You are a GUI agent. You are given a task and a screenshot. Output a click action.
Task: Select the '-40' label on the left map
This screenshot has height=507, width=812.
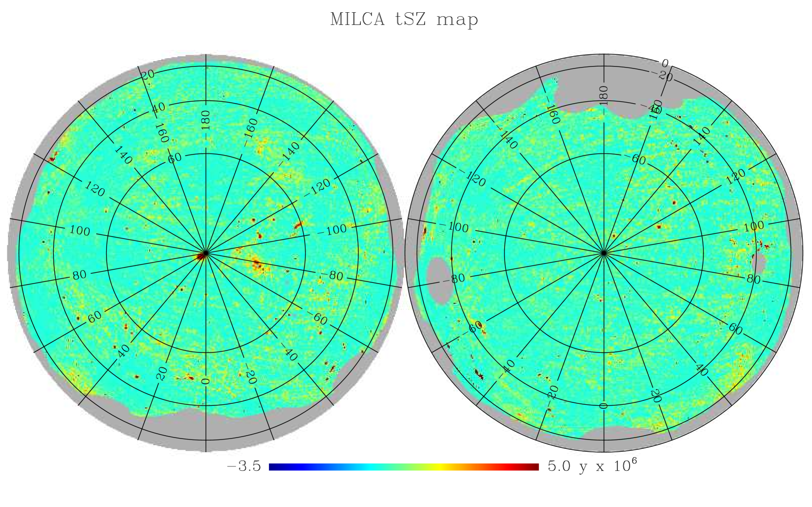click(287, 352)
